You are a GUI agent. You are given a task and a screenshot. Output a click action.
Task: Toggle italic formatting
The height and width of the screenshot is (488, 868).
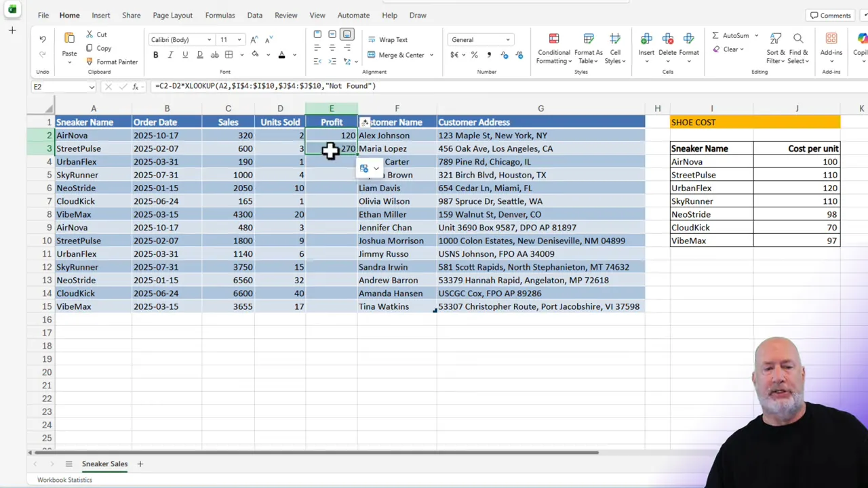click(170, 54)
